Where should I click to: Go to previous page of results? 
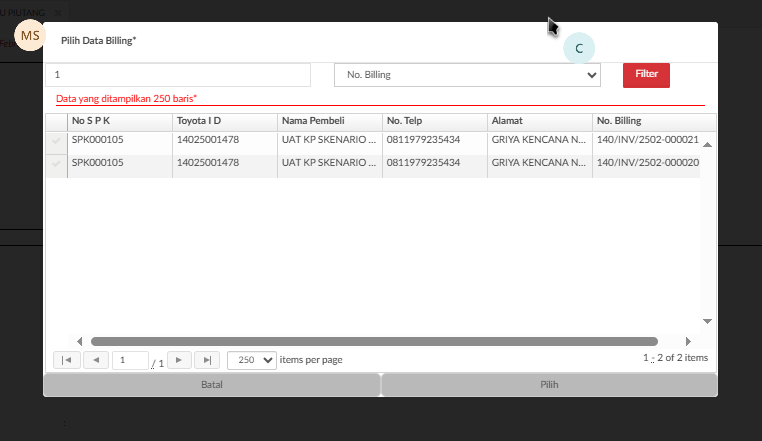coord(96,360)
